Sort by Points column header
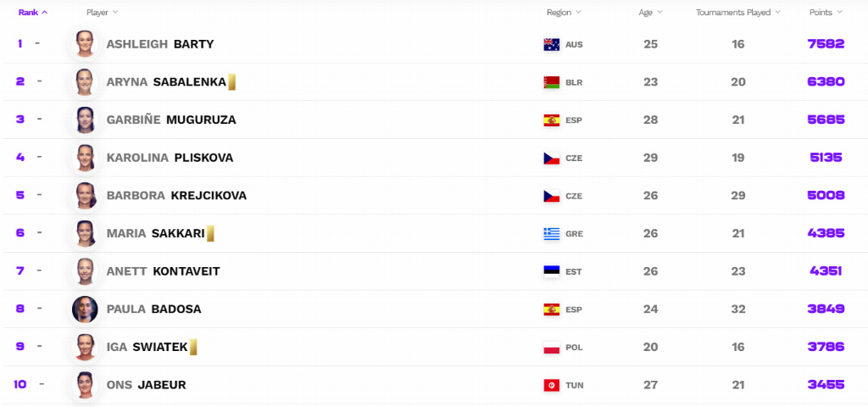868x407 pixels. click(x=826, y=12)
